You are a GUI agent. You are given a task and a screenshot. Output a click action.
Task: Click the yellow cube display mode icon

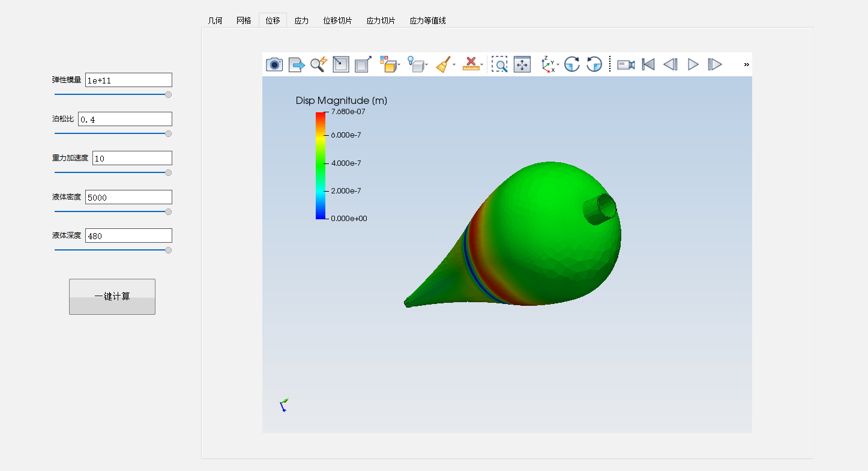(388, 64)
